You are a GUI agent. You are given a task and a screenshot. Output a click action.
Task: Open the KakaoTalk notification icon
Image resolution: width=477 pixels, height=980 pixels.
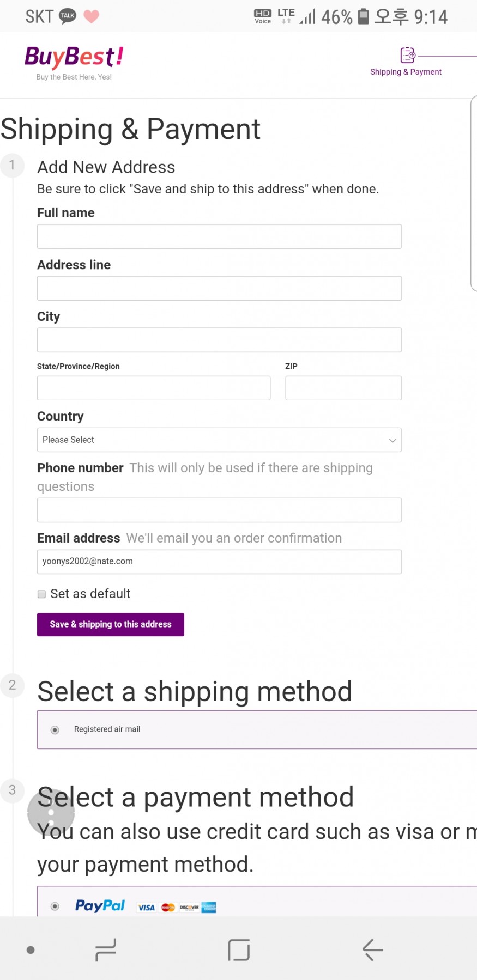(x=68, y=16)
